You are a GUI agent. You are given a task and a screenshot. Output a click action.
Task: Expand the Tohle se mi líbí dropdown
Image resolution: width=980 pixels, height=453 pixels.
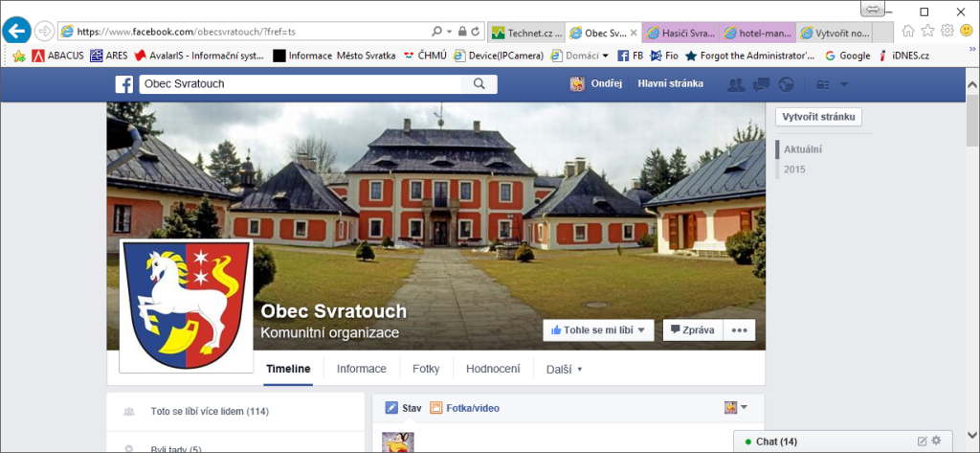coord(641,330)
